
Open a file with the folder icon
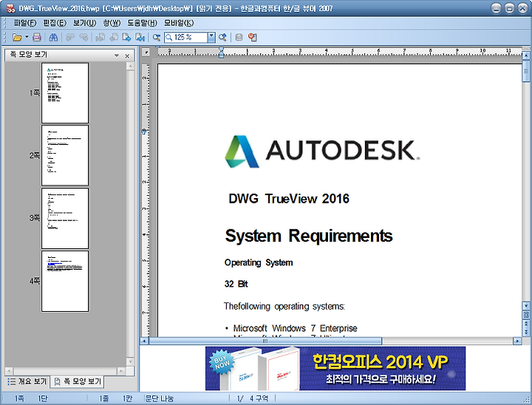[x=17, y=37]
